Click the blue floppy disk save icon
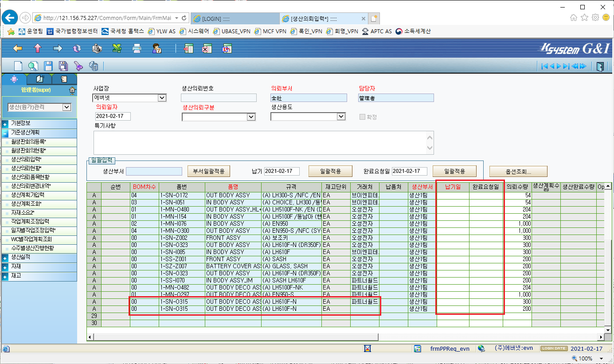 point(48,66)
